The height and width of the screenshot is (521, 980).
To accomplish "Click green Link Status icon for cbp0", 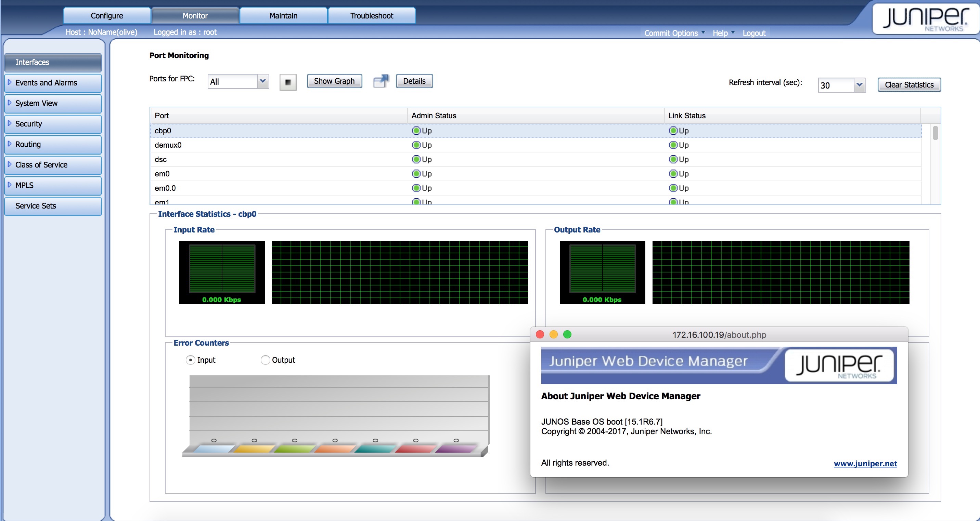I will click(673, 131).
